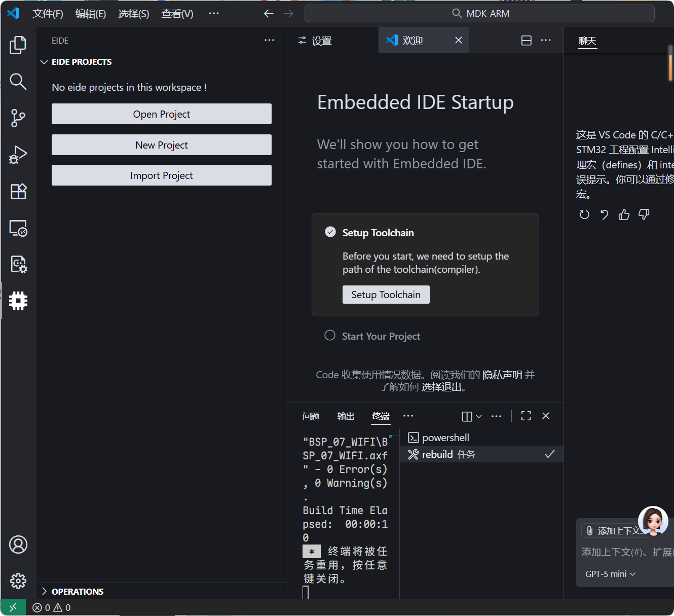Select the rebuild 任务 terminal entry
Image resolution: width=674 pixels, height=616 pixels.
[481, 454]
